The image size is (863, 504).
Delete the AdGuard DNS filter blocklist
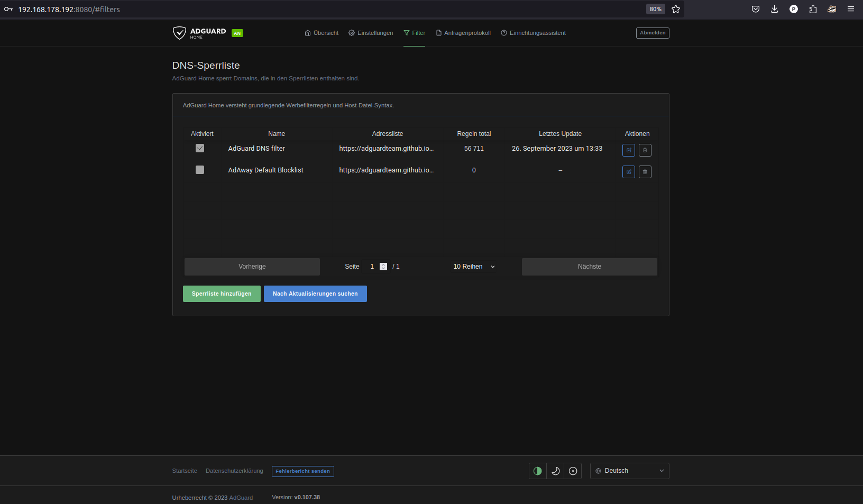pyautogui.click(x=645, y=150)
